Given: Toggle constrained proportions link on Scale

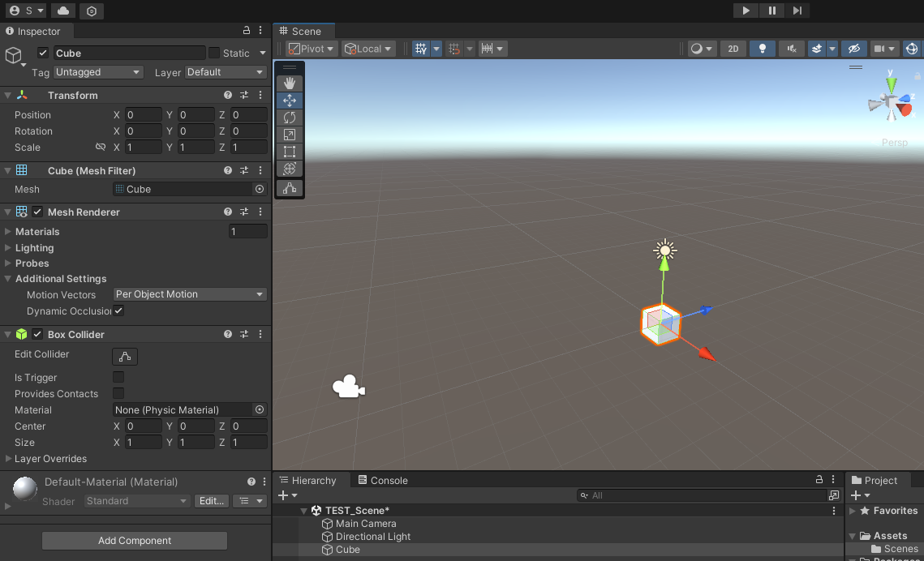Looking at the screenshot, I should (x=100, y=147).
